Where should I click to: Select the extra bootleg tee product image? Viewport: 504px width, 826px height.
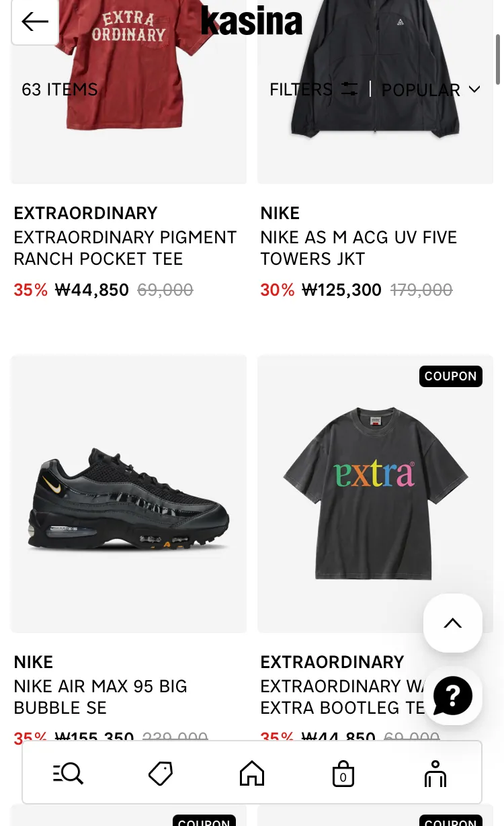coord(375,494)
